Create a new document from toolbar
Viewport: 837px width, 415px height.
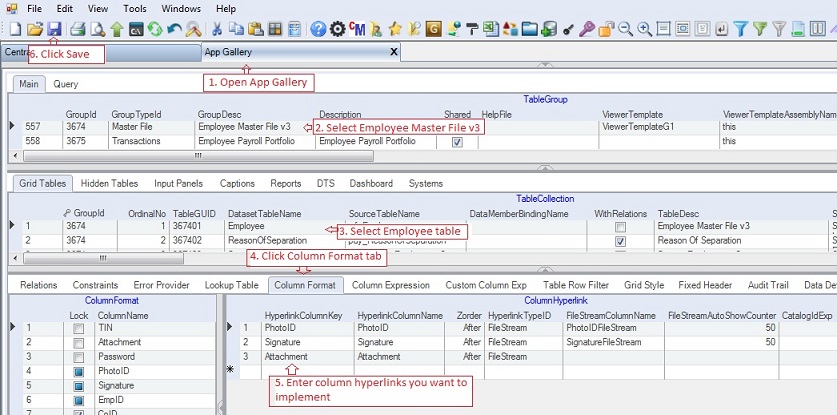[16, 29]
